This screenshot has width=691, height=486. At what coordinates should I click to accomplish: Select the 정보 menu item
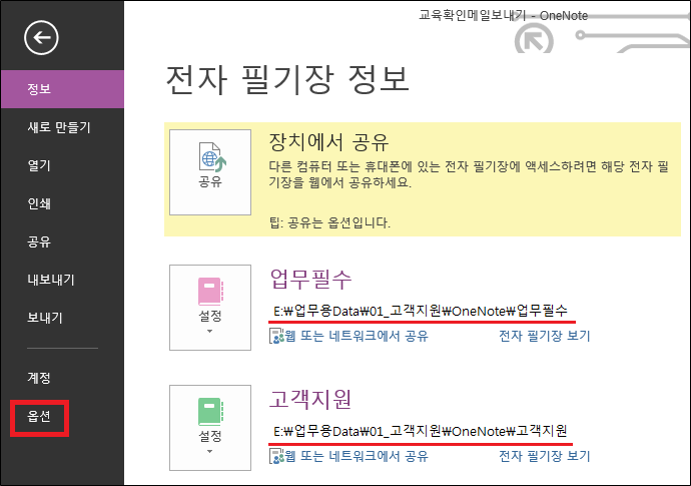pyautogui.click(x=62, y=89)
